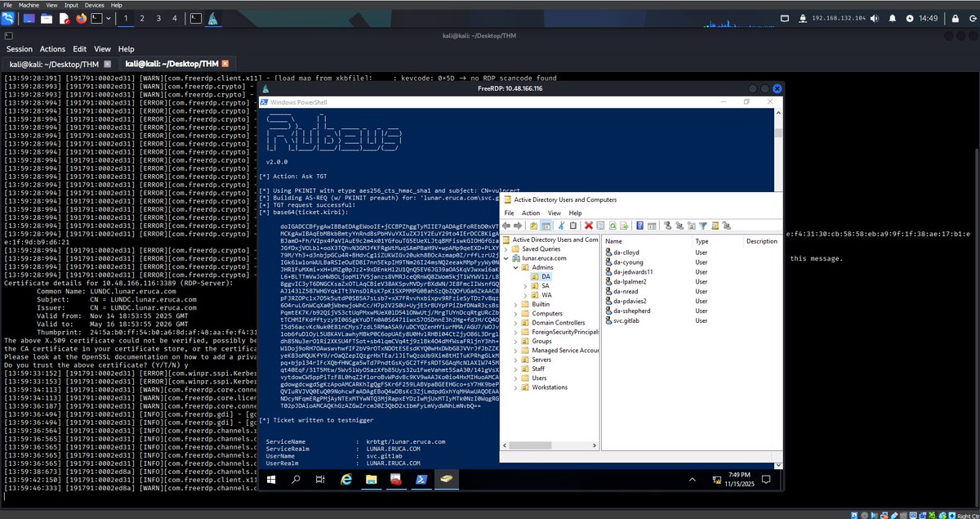Expand the Domain Controllers container
The height and width of the screenshot is (519, 980).
point(515,323)
